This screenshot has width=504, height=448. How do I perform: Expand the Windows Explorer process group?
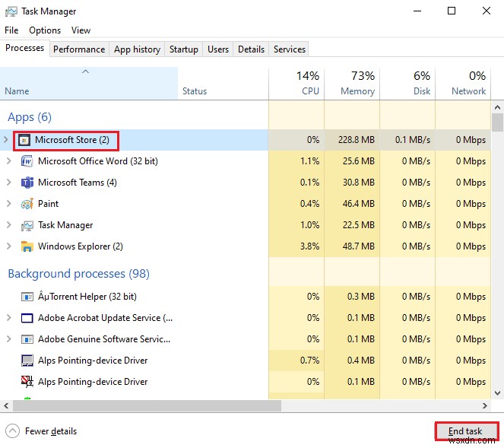[x=8, y=246]
